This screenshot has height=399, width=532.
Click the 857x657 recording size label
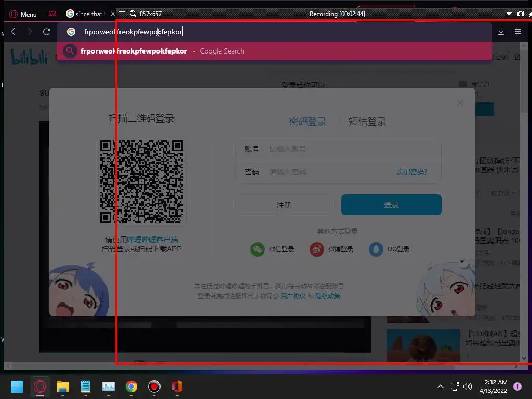pos(151,14)
